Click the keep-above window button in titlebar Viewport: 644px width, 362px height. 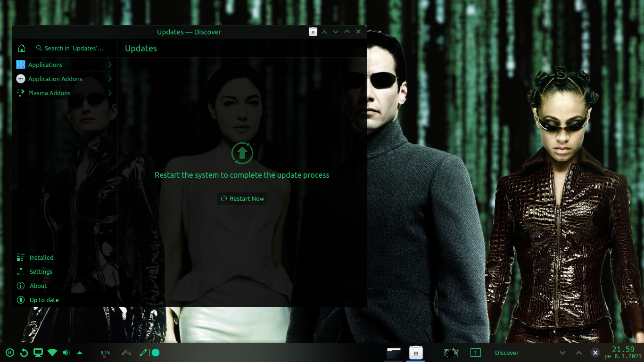point(324,32)
